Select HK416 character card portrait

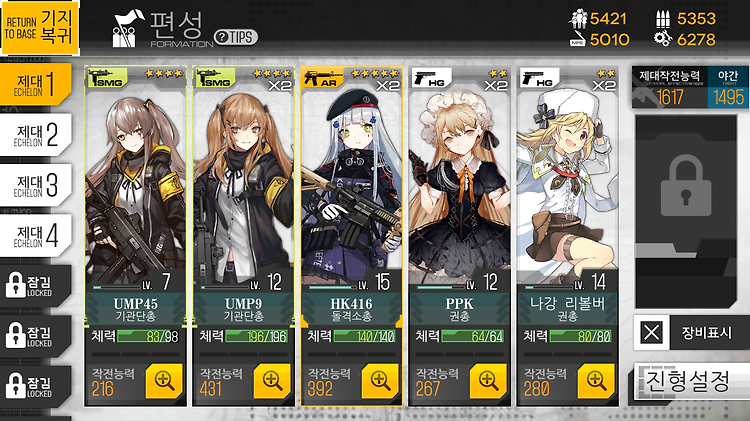(x=352, y=182)
